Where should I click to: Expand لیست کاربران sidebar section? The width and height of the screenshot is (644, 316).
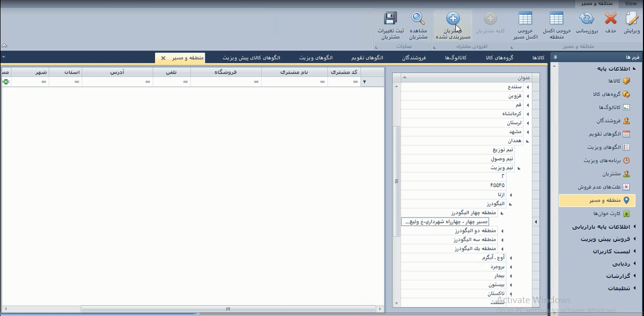(635, 252)
